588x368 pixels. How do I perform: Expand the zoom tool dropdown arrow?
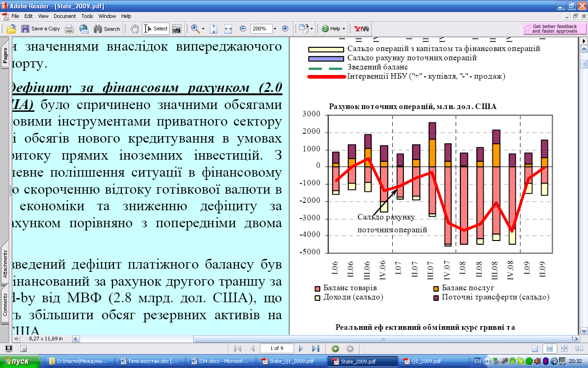click(x=204, y=29)
